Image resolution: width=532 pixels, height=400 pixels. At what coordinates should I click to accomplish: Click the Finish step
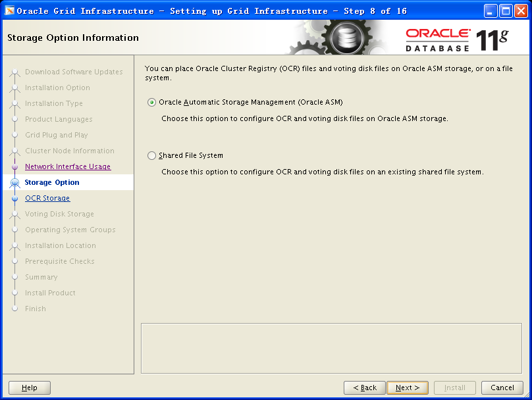tap(36, 309)
